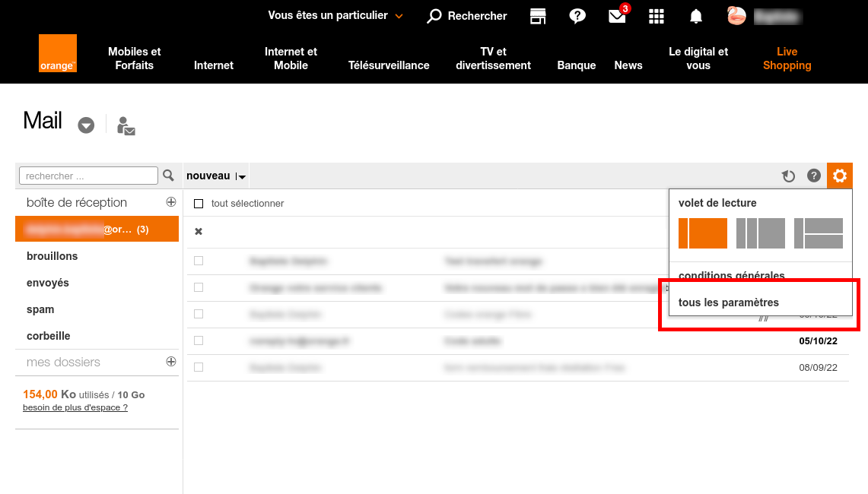The width and height of the screenshot is (868, 494).
Task: Open conditions générales entry
Action: [731, 275]
